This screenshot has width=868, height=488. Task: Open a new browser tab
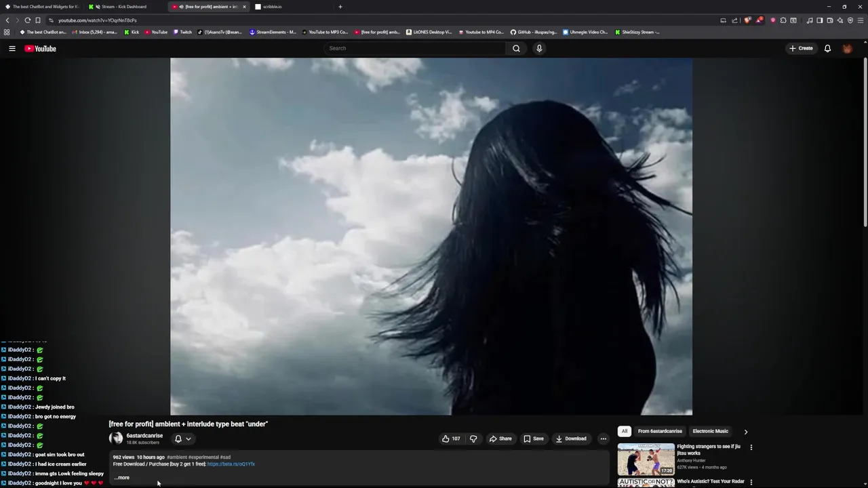pyautogui.click(x=340, y=7)
